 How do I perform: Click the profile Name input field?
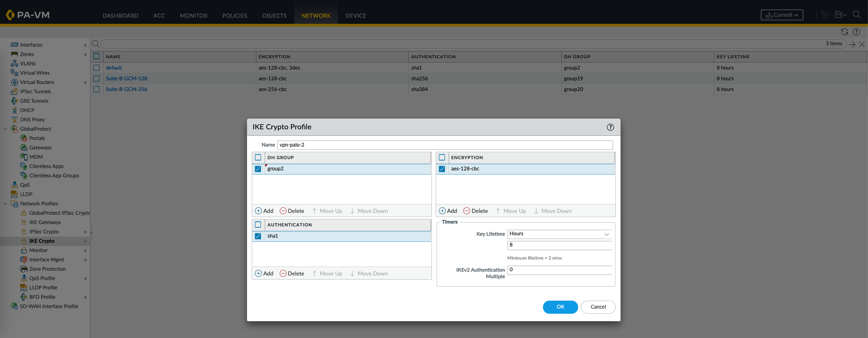click(445, 145)
